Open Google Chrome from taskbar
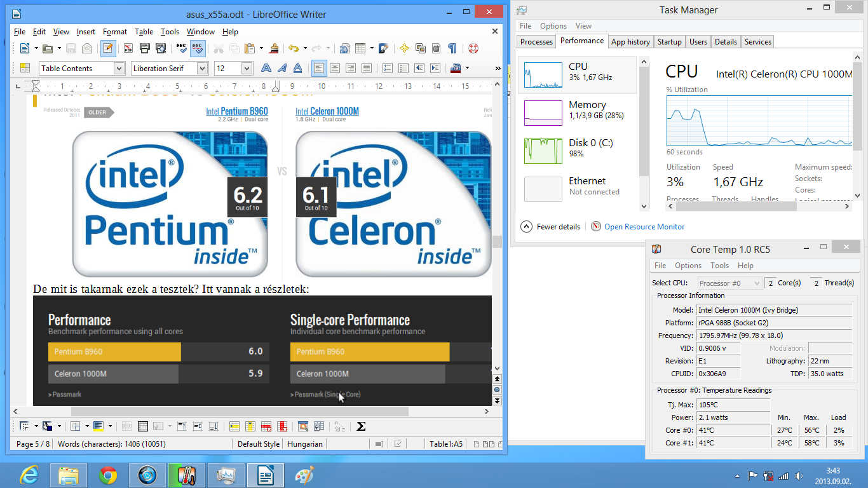Image resolution: width=868 pixels, height=488 pixels. [108, 475]
